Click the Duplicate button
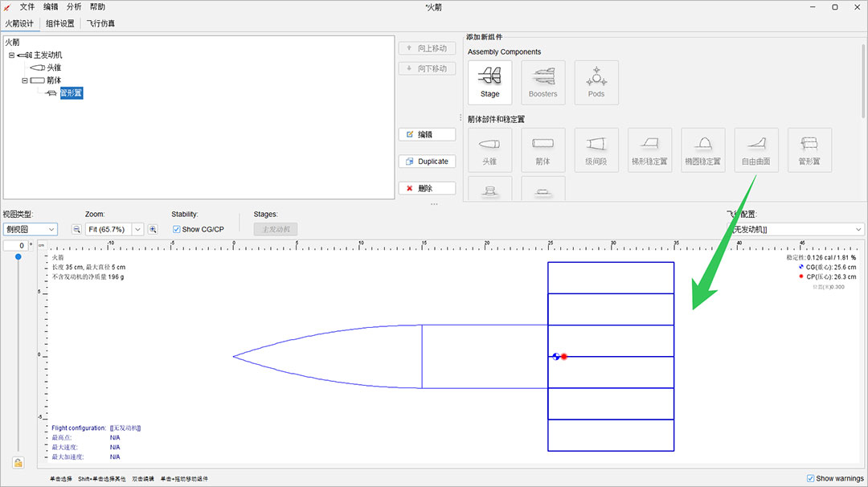The width and height of the screenshot is (868, 487). tap(428, 161)
